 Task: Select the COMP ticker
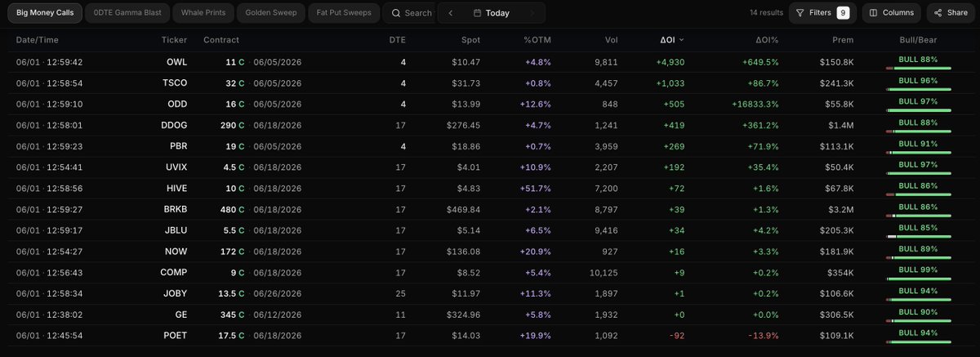(x=174, y=271)
